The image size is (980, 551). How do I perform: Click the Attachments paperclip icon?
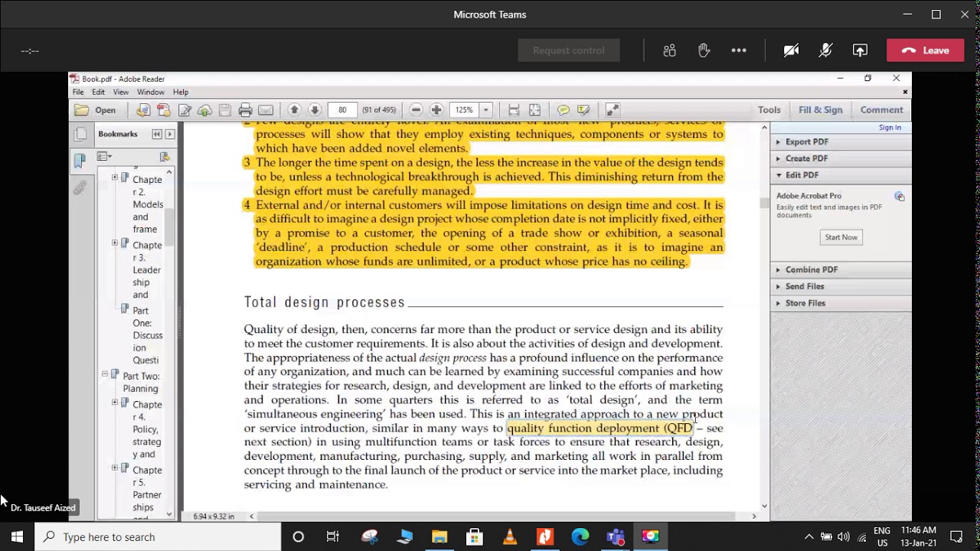click(x=80, y=187)
